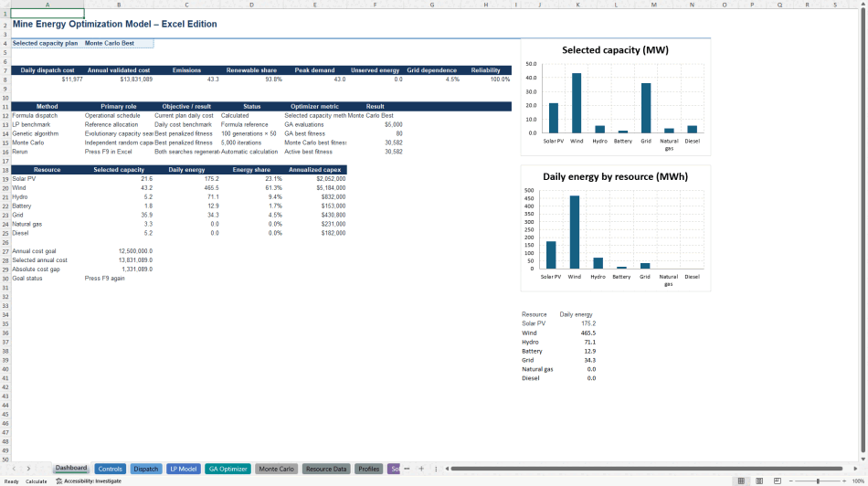This screenshot has width=868, height=486.
Task: Switch to the Resource Data tab
Action: 326,469
